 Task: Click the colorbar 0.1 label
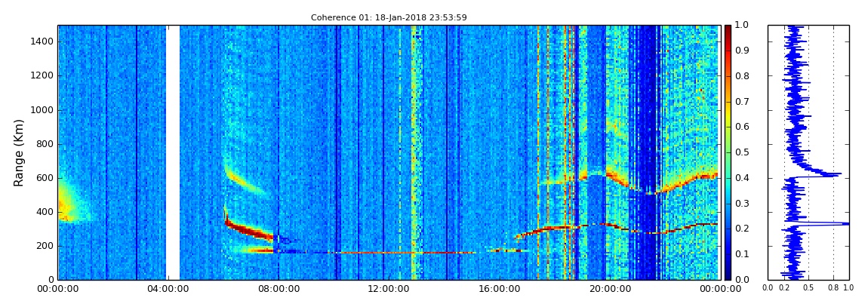click(740, 254)
